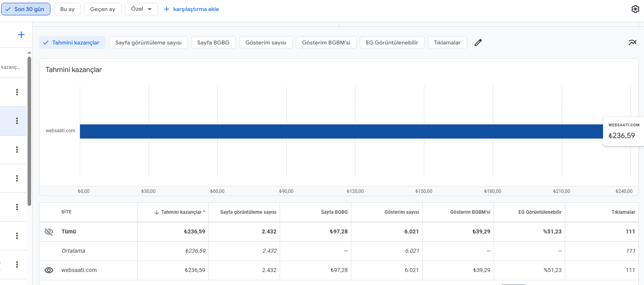Select Bu ay date range
644x285 pixels.
click(x=67, y=9)
